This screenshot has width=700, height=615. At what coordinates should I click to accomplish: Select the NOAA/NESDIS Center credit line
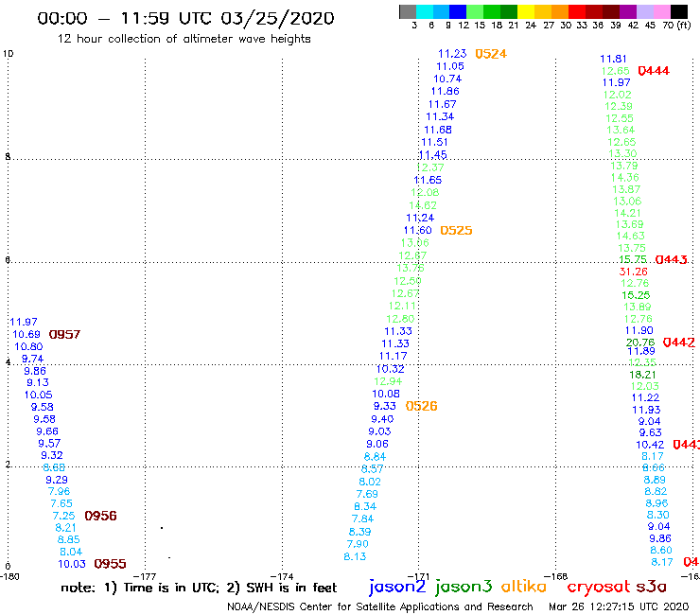[x=380, y=606]
